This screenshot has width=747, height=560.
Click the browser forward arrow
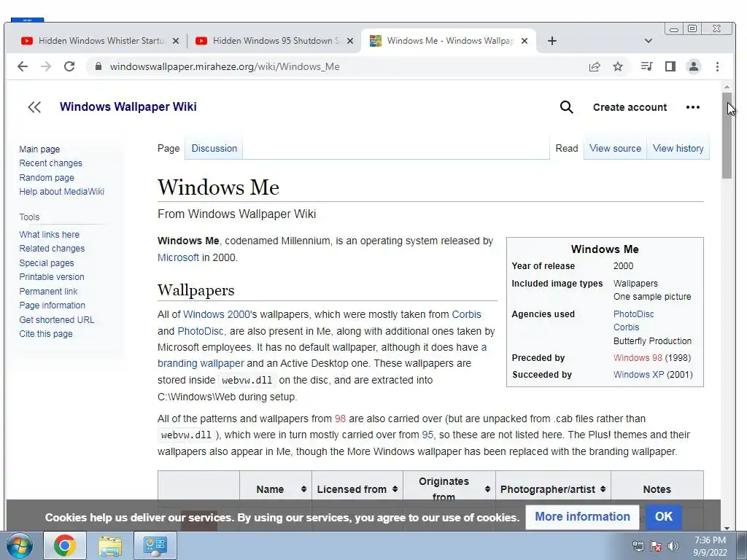pos(46,66)
